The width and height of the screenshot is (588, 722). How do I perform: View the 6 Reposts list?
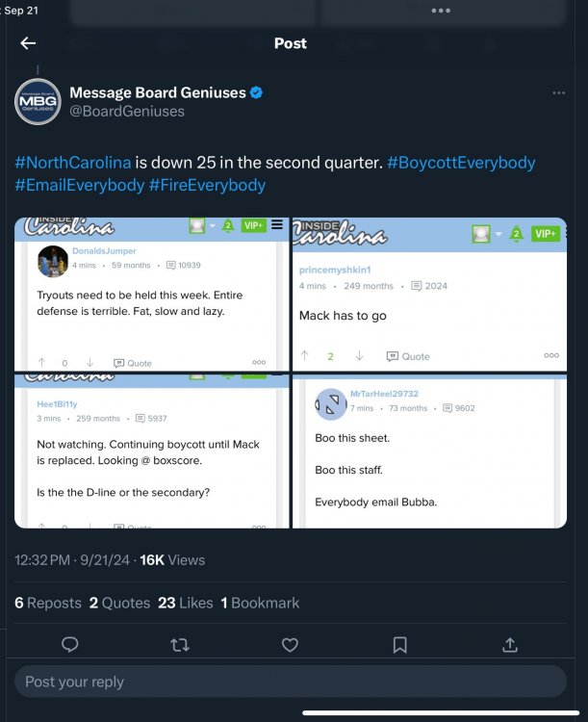[x=48, y=603]
